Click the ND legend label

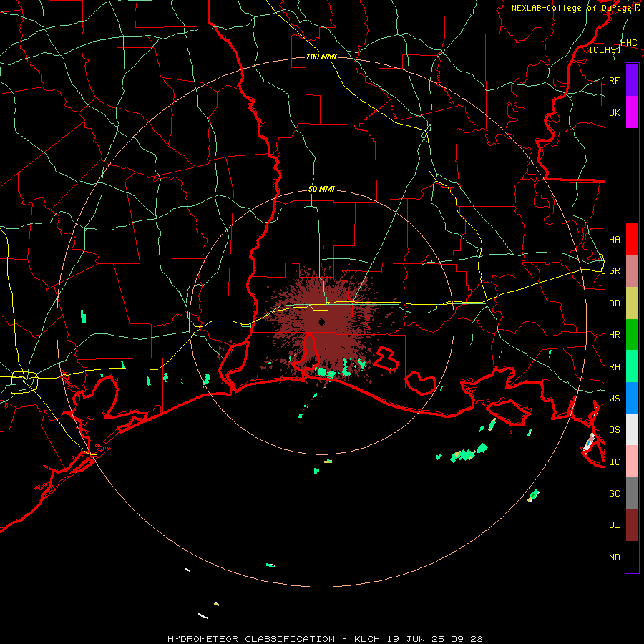click(615, 557)
